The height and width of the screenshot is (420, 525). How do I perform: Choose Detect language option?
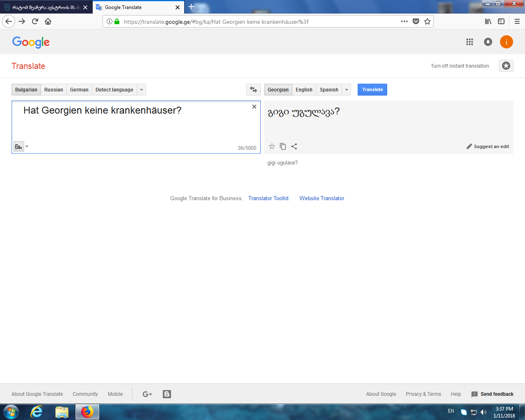[114, 89]
